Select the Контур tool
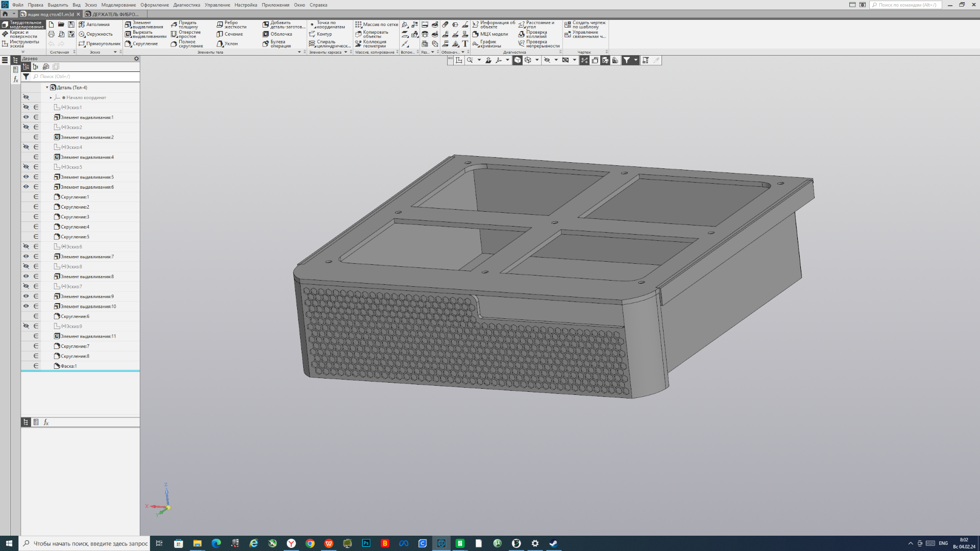 [x=320, y=34]
